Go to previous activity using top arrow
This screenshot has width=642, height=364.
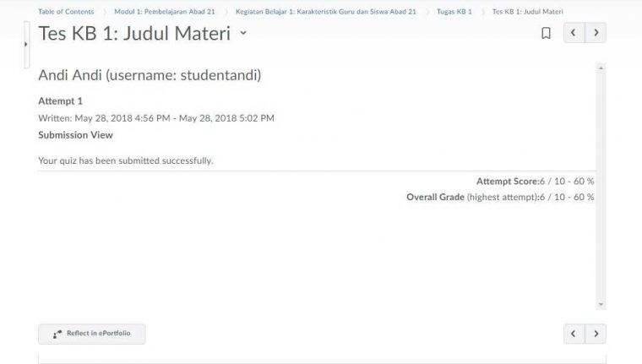pyautogui.click(x=574, y=34)
